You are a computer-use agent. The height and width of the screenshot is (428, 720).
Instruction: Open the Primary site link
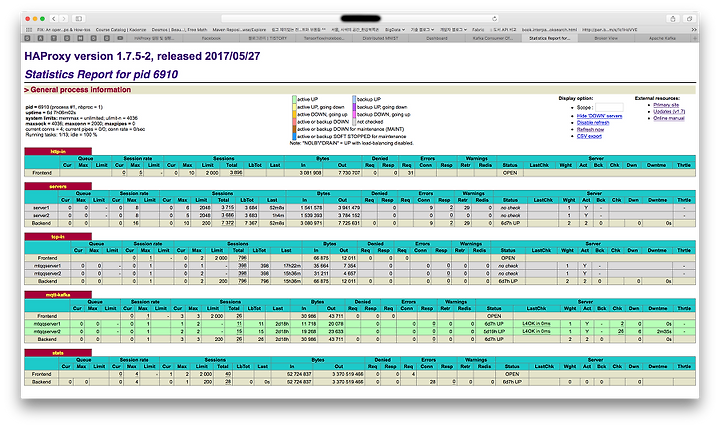666,105
